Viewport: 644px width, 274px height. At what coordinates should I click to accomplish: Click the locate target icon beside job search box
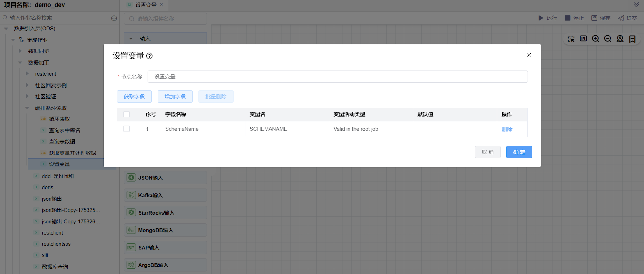114,18
